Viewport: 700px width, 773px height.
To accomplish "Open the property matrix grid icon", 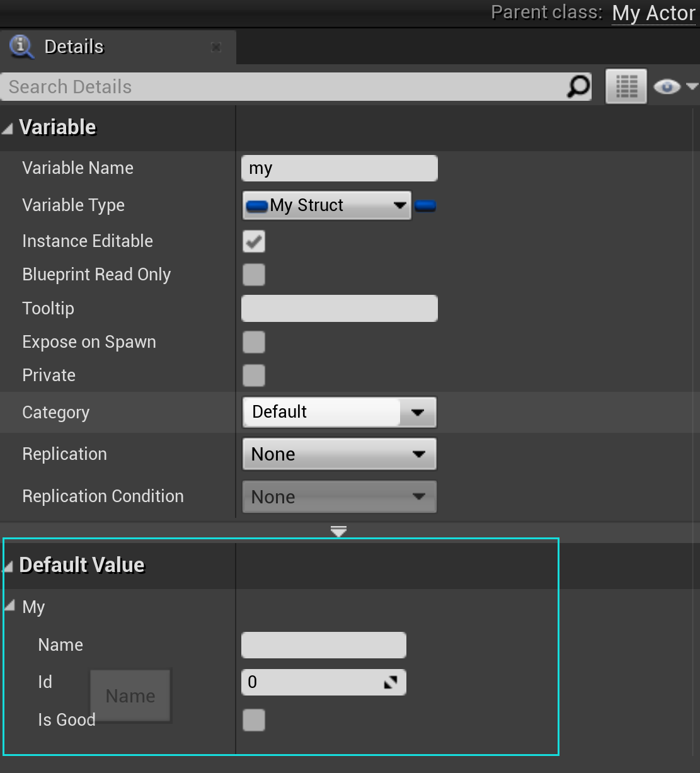I will click(x=625, y=86).
